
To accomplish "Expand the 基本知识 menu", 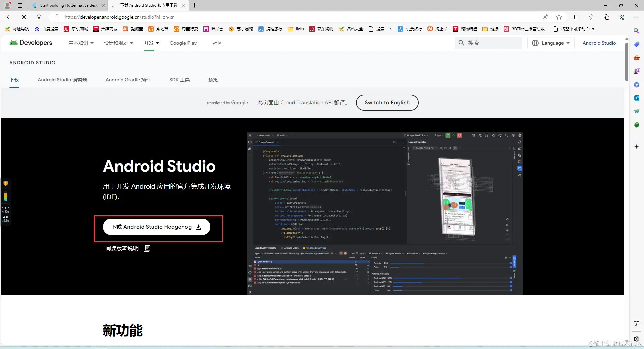I will (x=81, y=43).
